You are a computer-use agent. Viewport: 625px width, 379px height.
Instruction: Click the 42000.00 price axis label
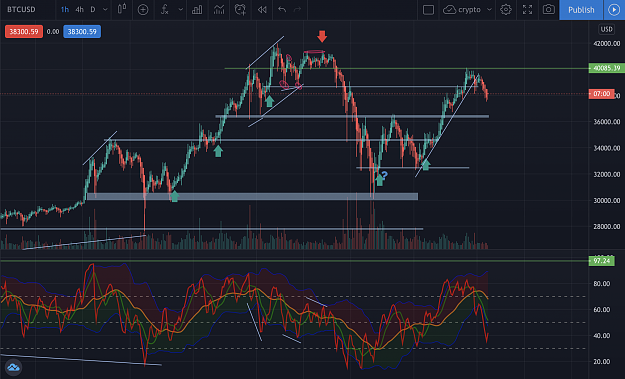[x=607, y=43]
